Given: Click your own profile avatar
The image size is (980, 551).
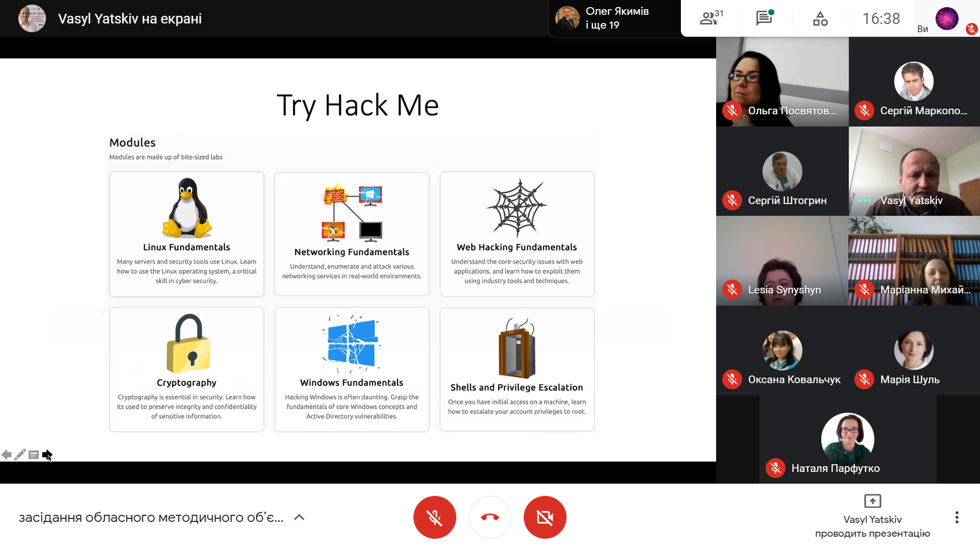Looking at the screenshot, I should (947, 19).
